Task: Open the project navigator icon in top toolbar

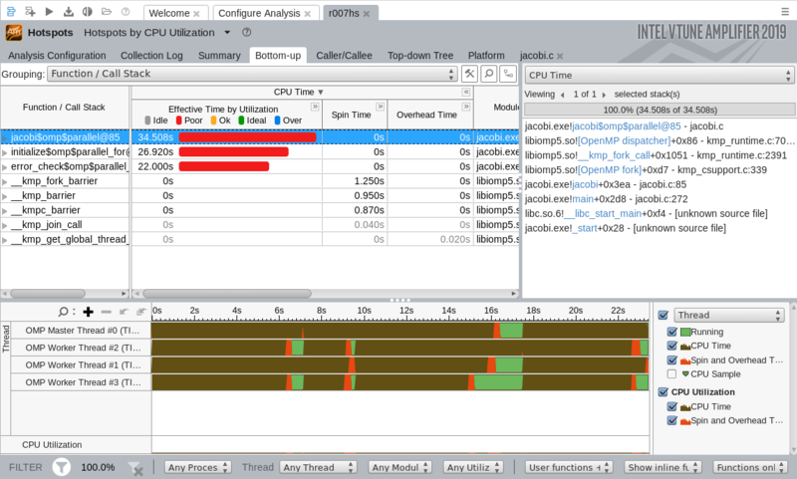Action: click(11, 11)
